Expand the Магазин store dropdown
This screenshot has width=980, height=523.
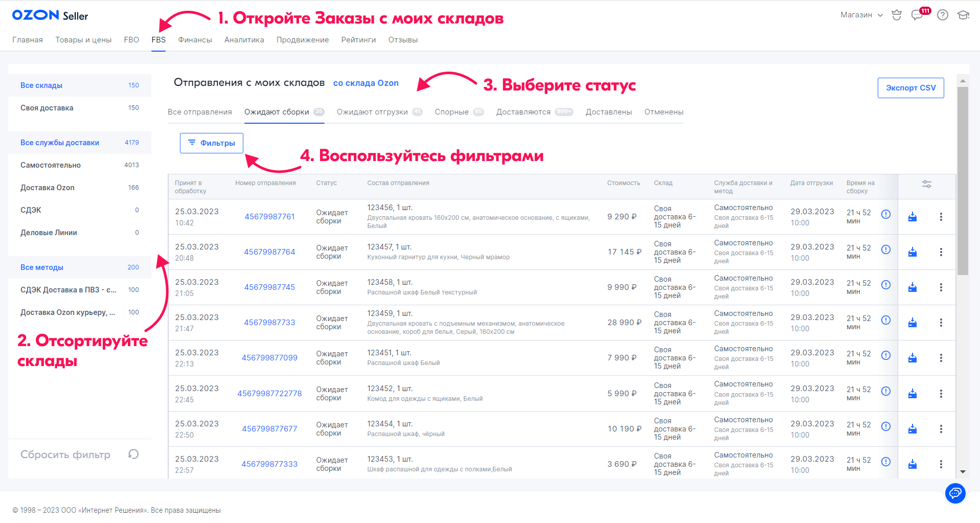861,15
